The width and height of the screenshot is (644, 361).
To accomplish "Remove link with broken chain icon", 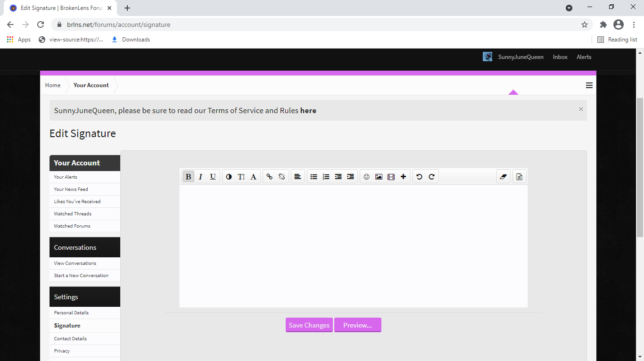I will 281,177.
